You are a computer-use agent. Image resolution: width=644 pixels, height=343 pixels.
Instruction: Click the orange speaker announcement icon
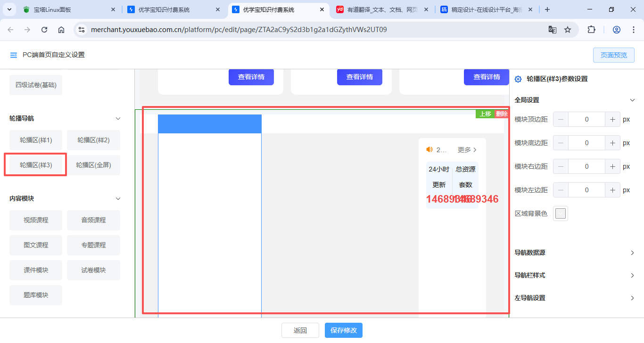[429, 149]
